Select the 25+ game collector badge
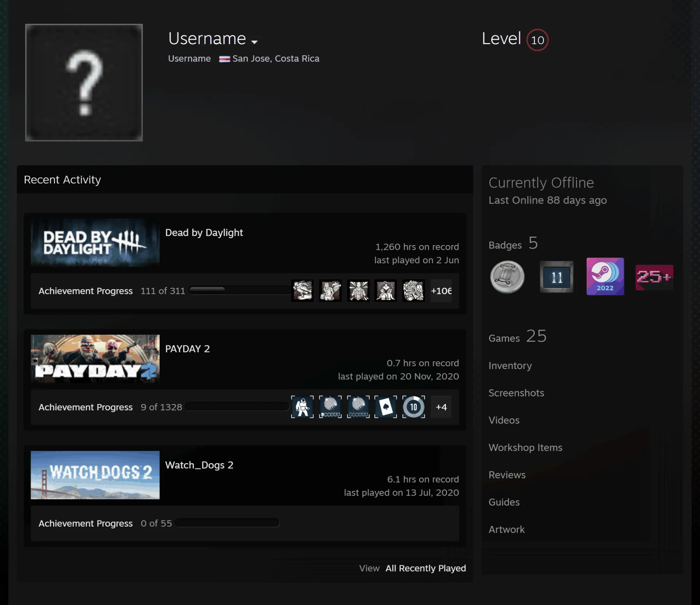Image resolution: width=700 pixels, height=605 pixels. (654, 277)
